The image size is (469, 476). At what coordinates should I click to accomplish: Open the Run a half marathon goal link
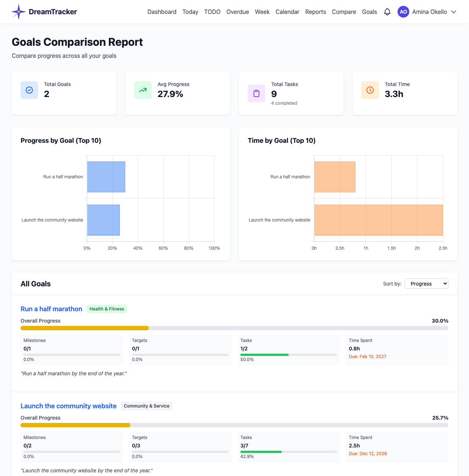51,309
